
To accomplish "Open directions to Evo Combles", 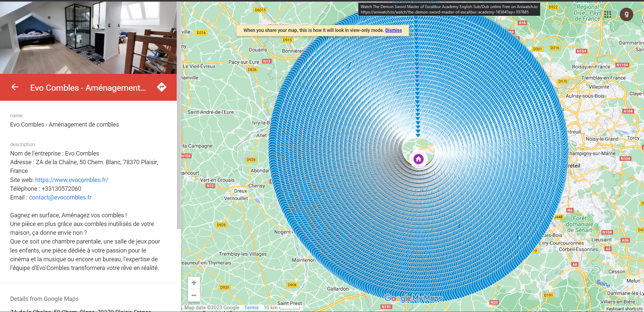I will point(162,87).
